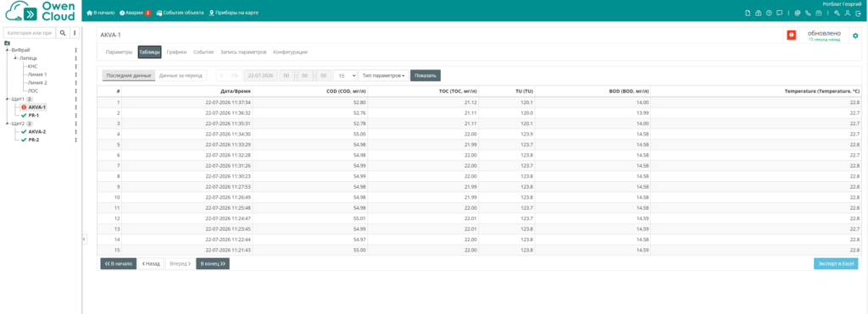Select device 'AKVA-2' in tree
The width and height of the screenshot is (868, 314).
point(37,131)
